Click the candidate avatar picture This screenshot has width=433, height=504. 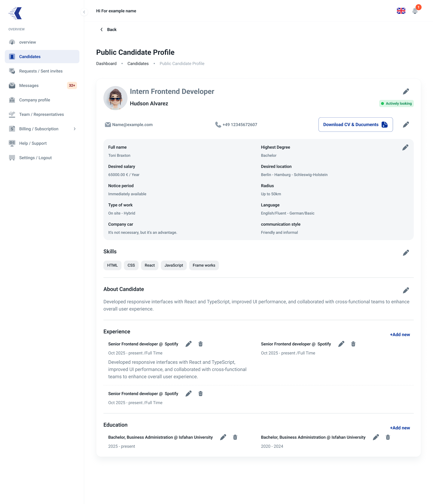coord(115,98)
